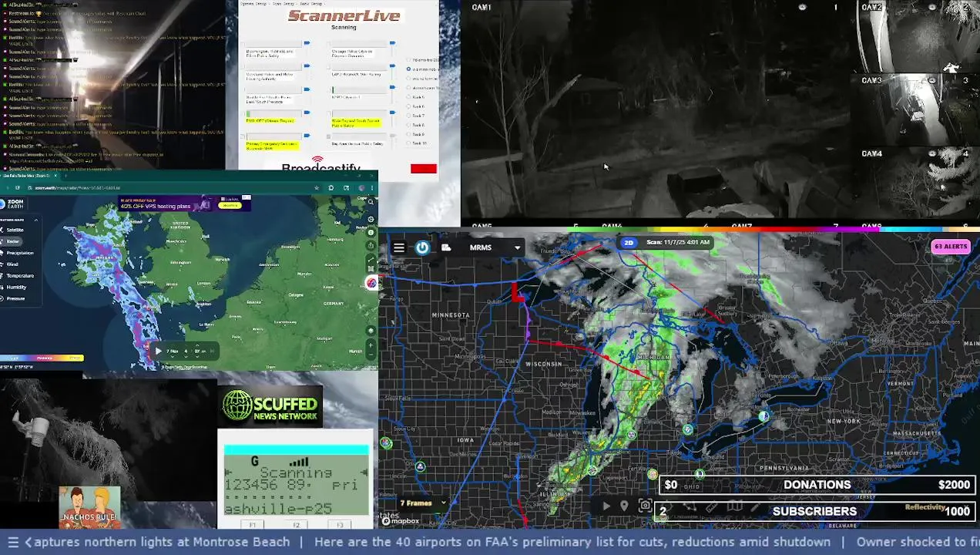The width and height of the screenshot is (980, 555).
Task: Open the hamburger menu in the radar app
Action: pos(398,247)
